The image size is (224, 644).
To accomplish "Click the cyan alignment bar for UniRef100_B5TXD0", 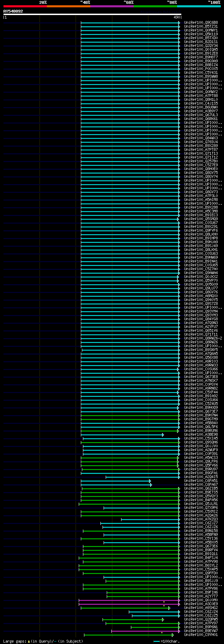I will pos(131,38).
